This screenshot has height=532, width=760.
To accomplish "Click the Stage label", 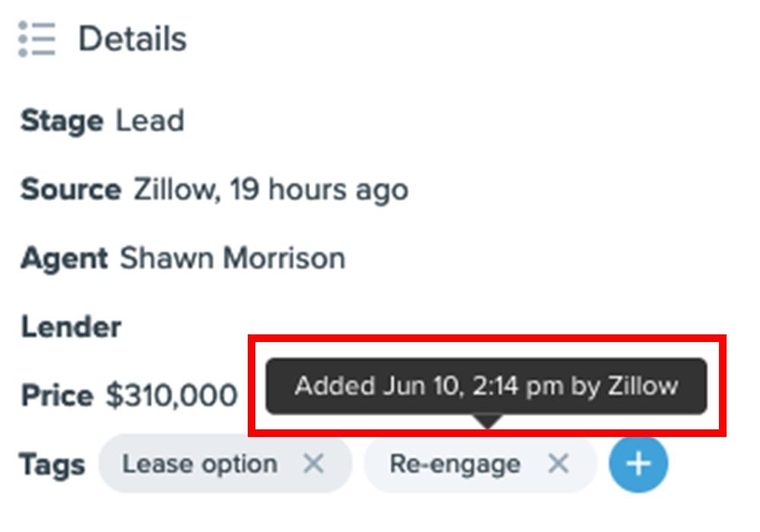I will pyautogui.click(x=62, y=120).
